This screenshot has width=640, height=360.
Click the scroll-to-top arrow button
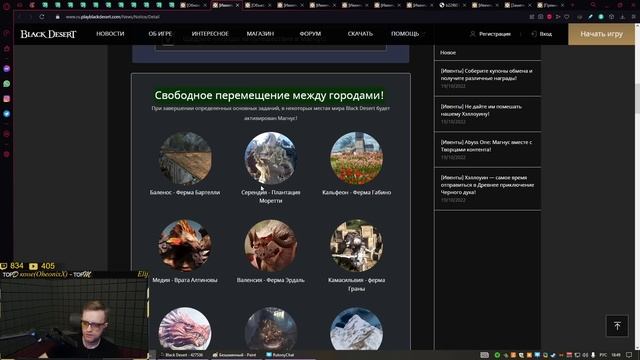pos(617,326)
